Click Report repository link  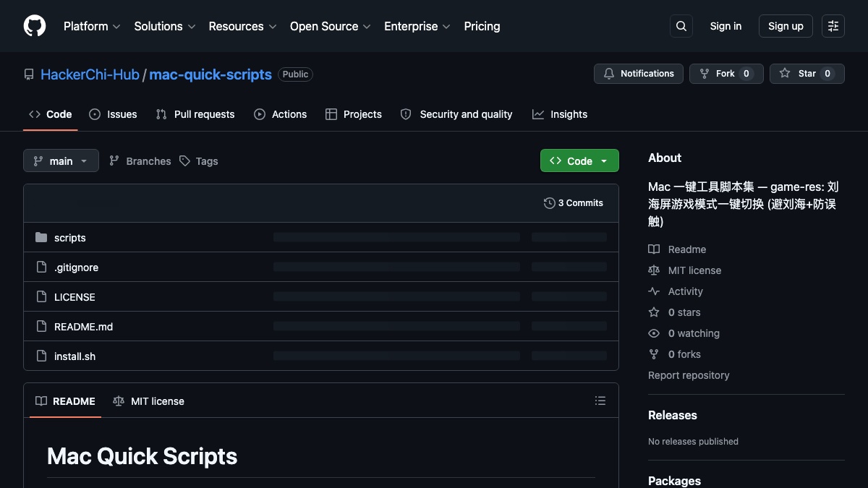click(x=689, y=375)
